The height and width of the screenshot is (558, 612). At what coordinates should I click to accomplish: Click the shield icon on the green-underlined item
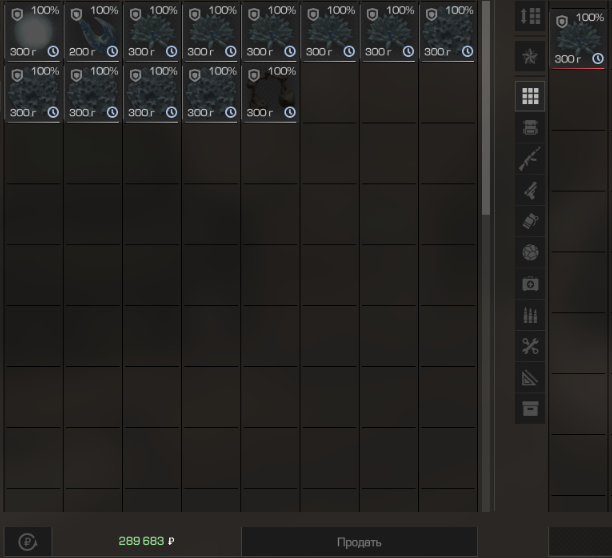135,15
